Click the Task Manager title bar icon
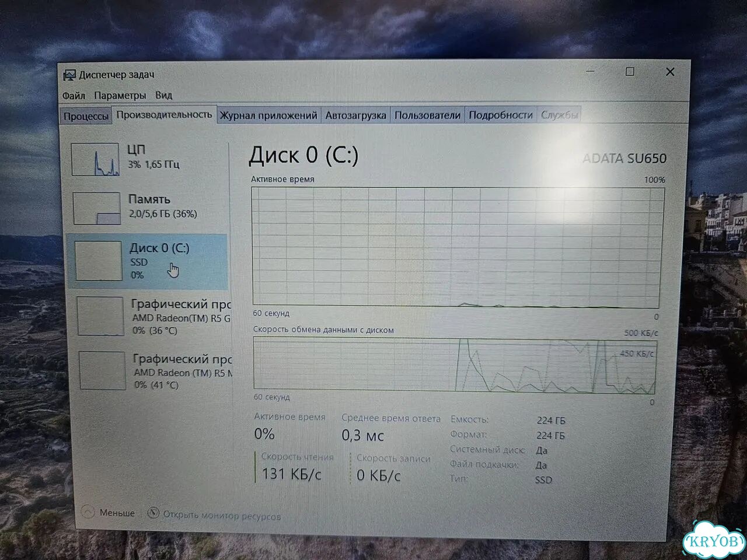Screen dimensions: 747x560 coord(69,75)
